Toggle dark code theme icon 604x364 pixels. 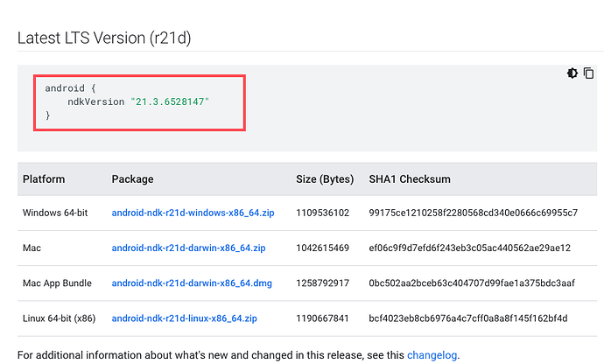[x=572, y=73]
